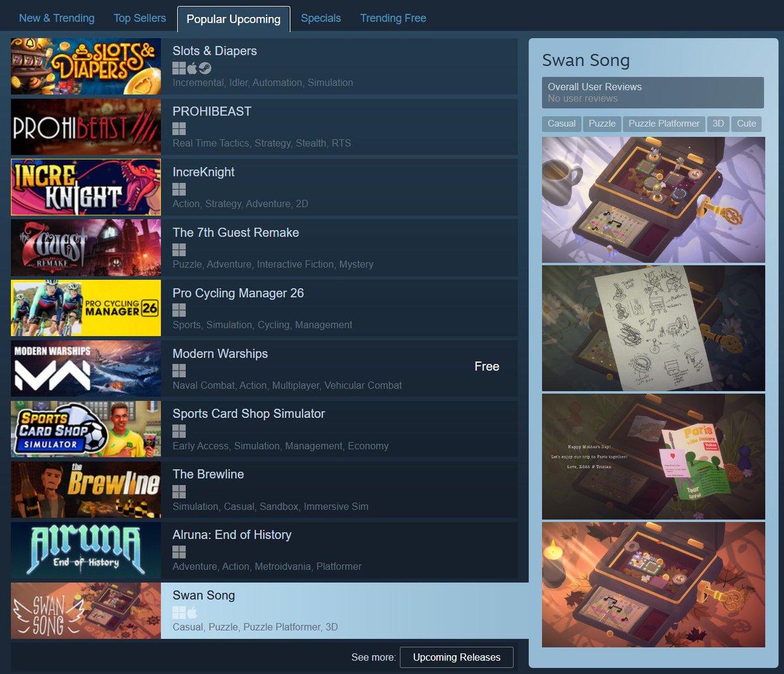Click the Sports Card Shop Simulator capsule image

86,429
